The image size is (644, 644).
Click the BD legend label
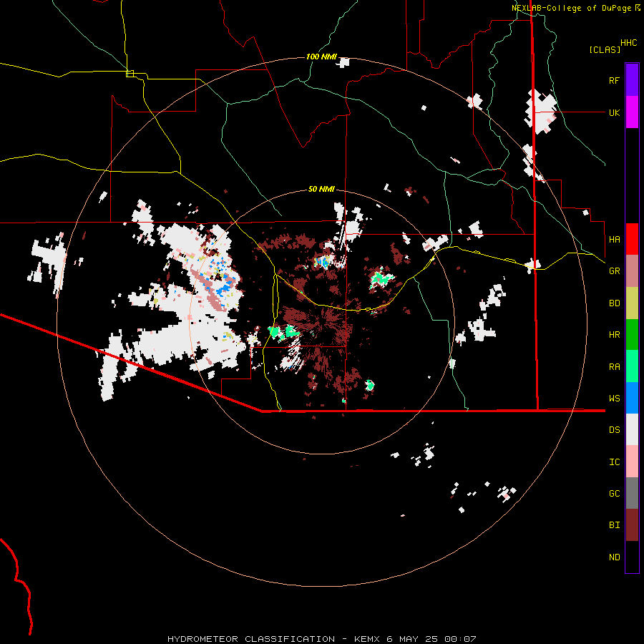614,303
